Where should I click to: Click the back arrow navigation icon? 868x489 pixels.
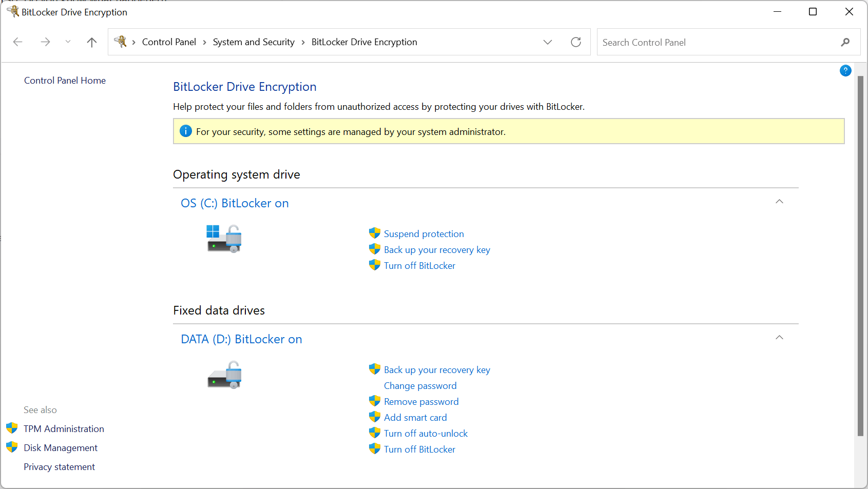point(18,42)
